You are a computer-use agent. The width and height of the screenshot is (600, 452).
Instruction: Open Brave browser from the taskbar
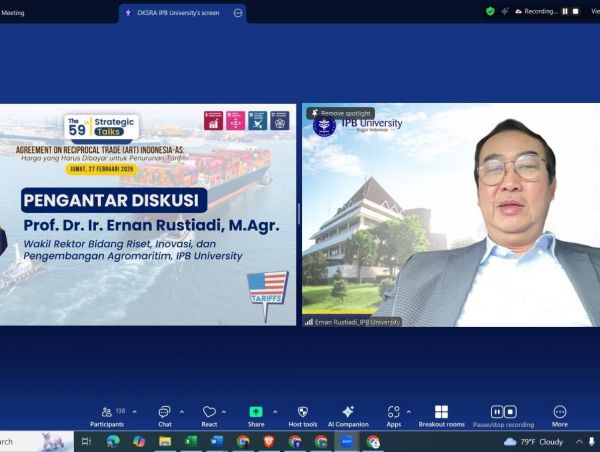(x=269, y=442)
